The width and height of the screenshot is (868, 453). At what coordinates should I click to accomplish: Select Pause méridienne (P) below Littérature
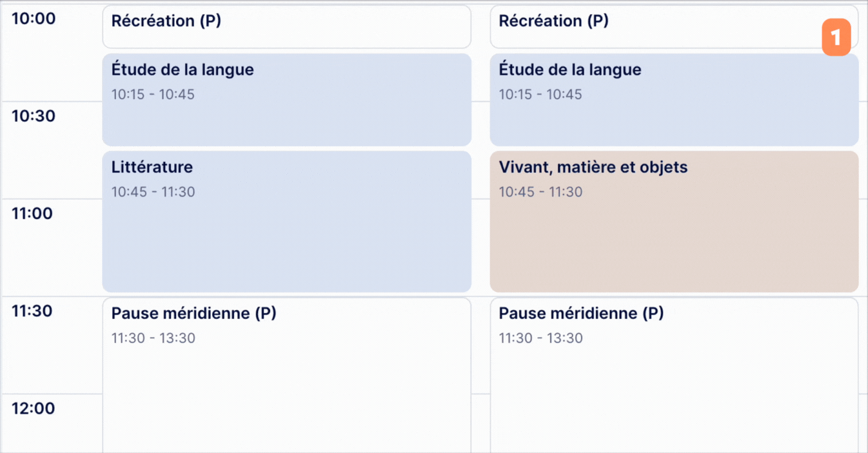point(287,375)
